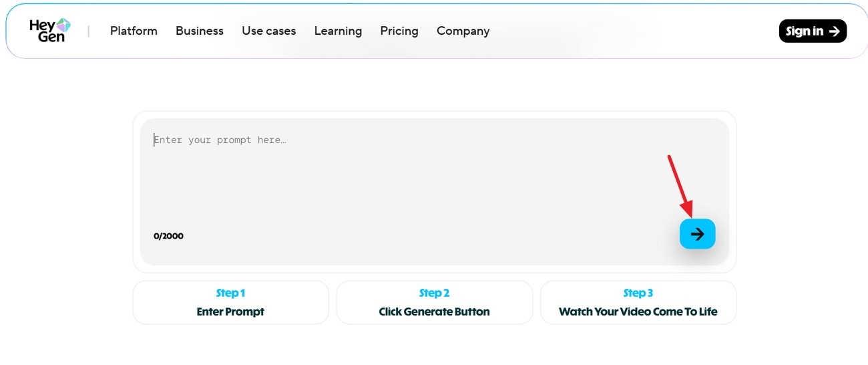The width and height of the screenshot is (868, 365).
Task: Select the Step 3 Watch Your Video card
Action: (638, 302)
